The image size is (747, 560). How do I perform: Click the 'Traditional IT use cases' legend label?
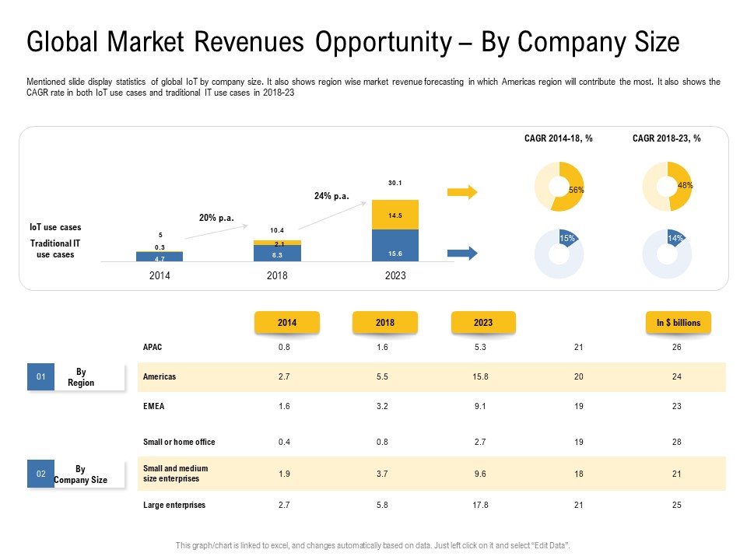pos(55,249)
